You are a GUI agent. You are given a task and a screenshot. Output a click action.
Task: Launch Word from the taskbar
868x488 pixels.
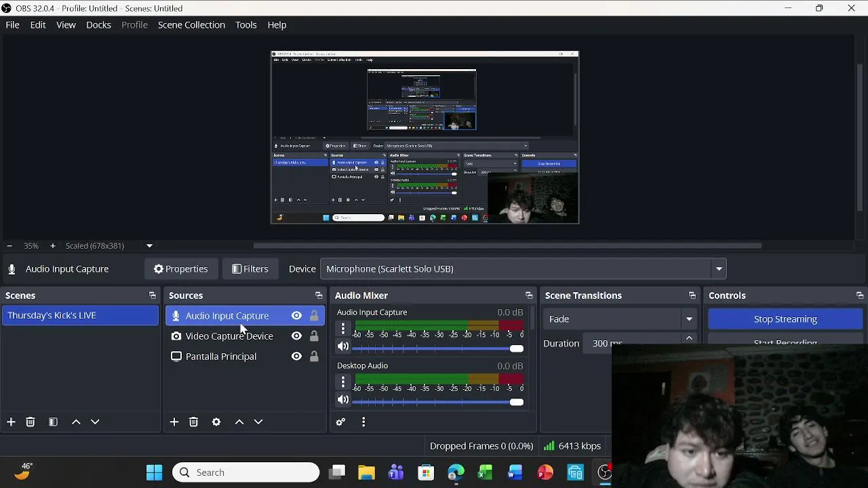(x=515, y=472)
